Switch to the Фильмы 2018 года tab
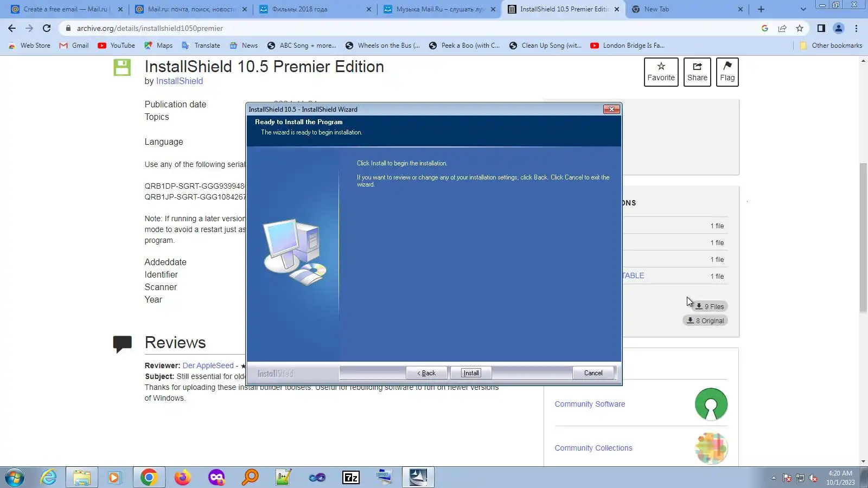This screenshot has width=868, height=488. pos(315,9)
